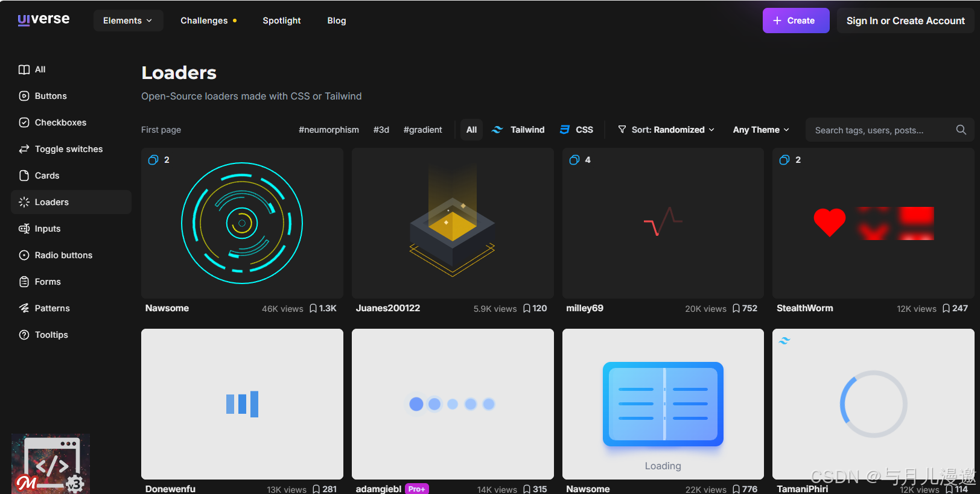Click the Pro+ badge next to adamgiebl
Image resolution: width=980 pixels, height=494 pixels.
[x=417, y=489]
